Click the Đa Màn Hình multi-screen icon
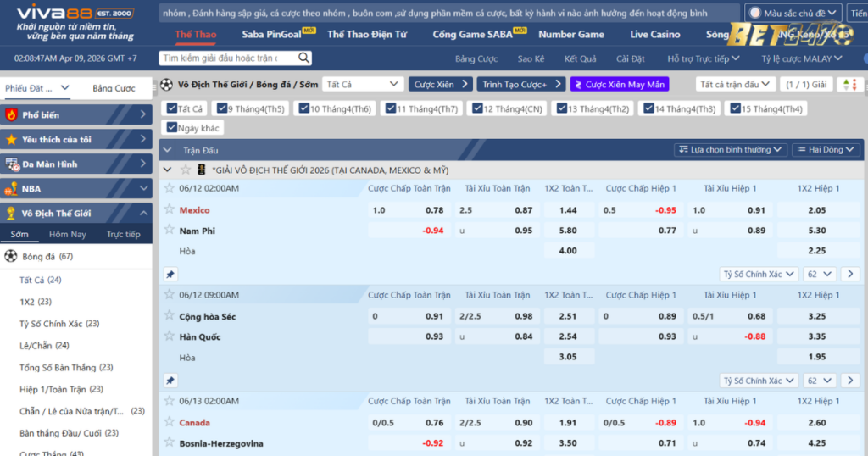This screenshot has height=456, width=868. [12, 164]
